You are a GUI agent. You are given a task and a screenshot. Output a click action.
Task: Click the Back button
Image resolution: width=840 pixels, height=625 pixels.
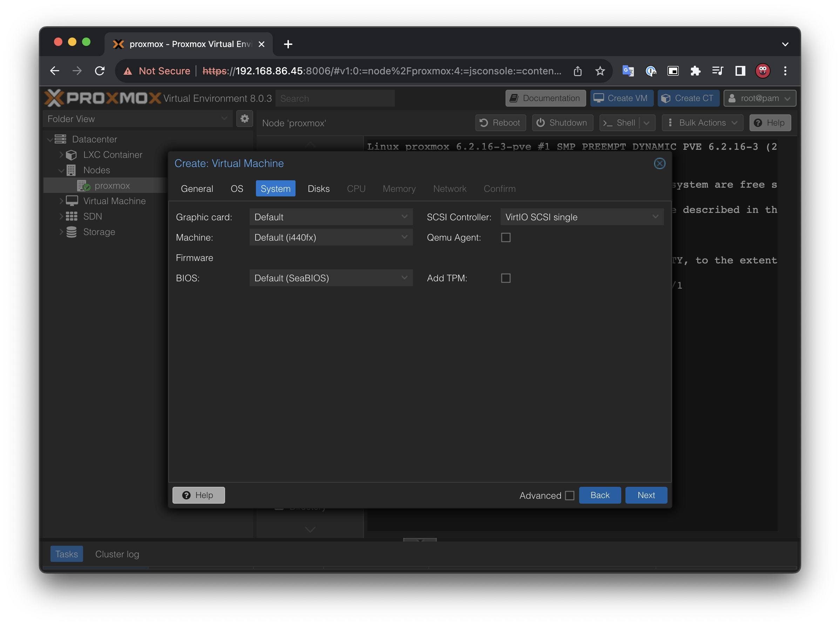(599, 495)
